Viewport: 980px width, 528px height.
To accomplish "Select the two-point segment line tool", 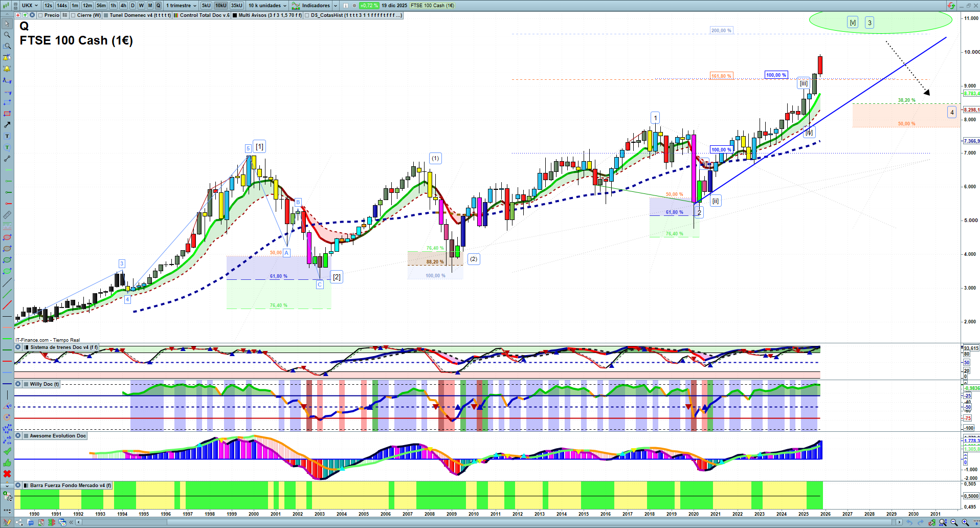I will pos(7,159).
